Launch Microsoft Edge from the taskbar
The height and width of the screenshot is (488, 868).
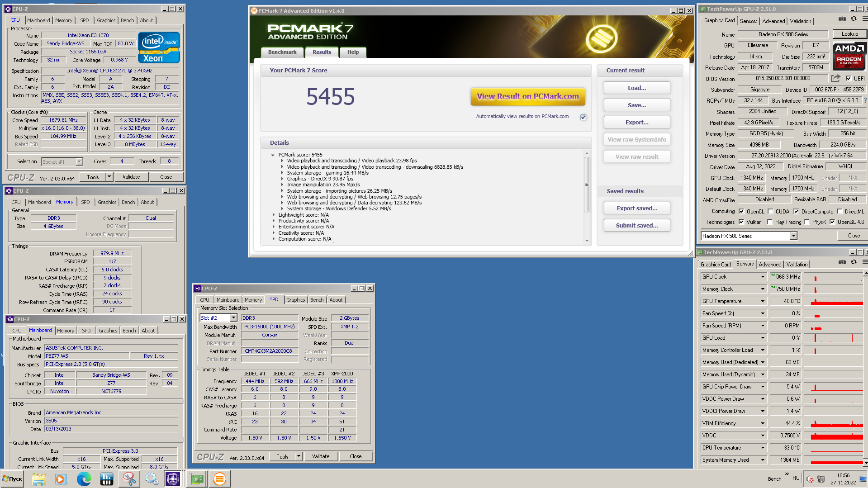pos(84,479)
